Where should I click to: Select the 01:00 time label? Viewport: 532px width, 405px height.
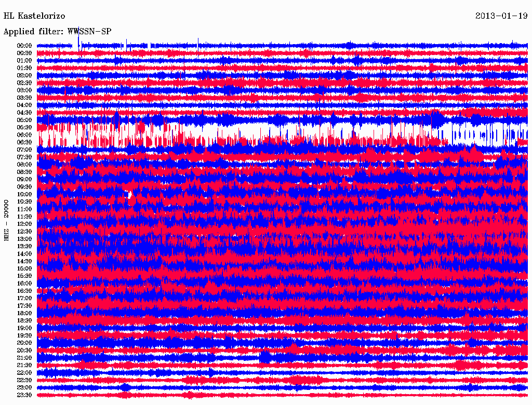(24, 61)
